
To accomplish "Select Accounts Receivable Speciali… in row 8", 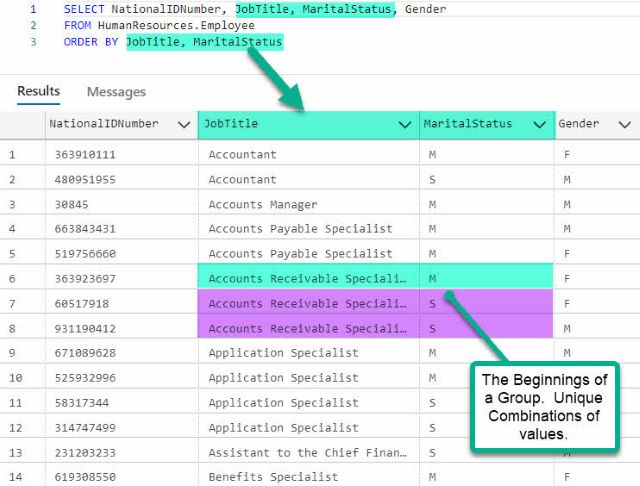I will click(307, 328).
